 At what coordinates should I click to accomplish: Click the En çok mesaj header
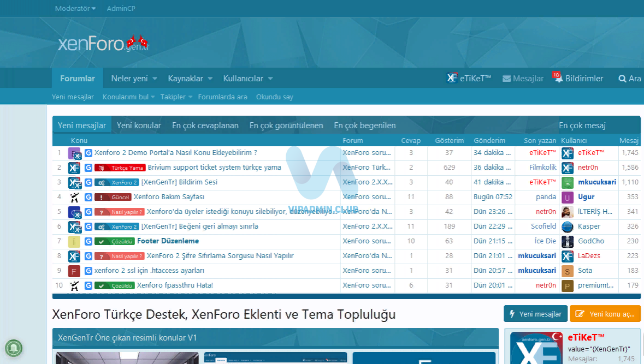582,126
